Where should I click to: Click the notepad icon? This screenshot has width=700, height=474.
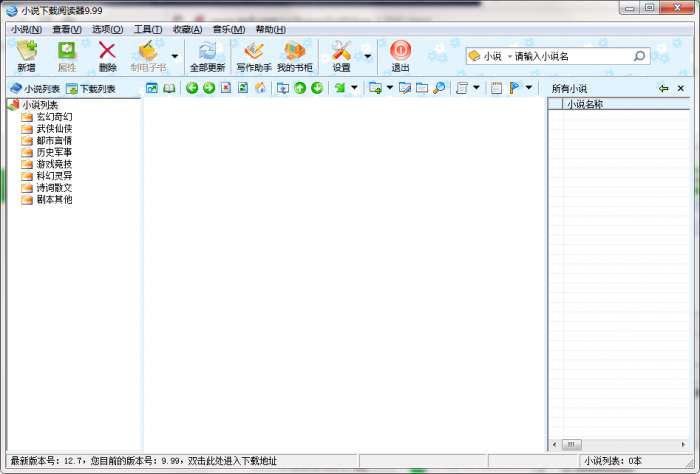[496, 88]
